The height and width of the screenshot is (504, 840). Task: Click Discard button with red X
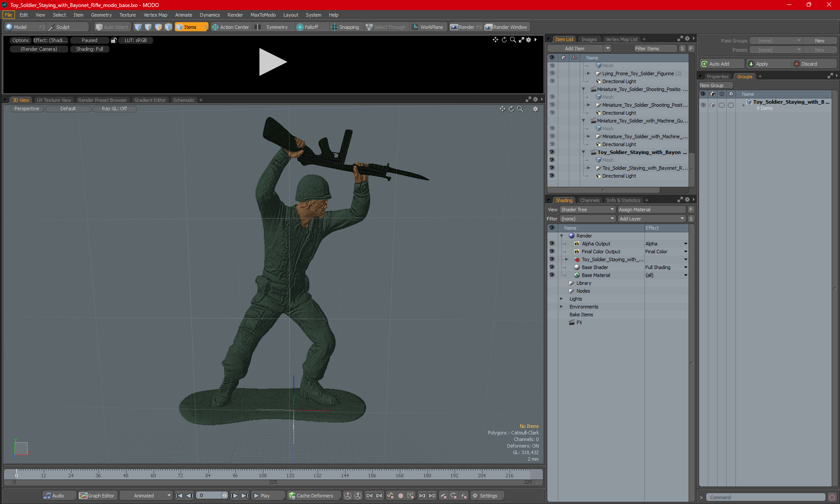coord(814,64)
